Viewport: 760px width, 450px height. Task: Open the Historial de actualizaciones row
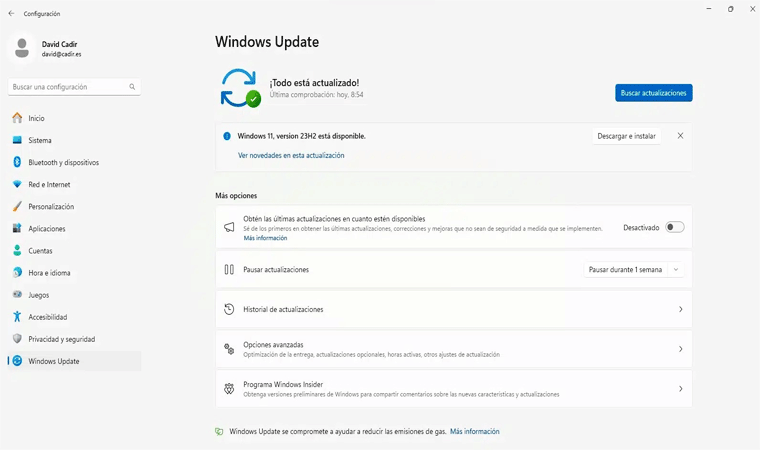point(454,309)
